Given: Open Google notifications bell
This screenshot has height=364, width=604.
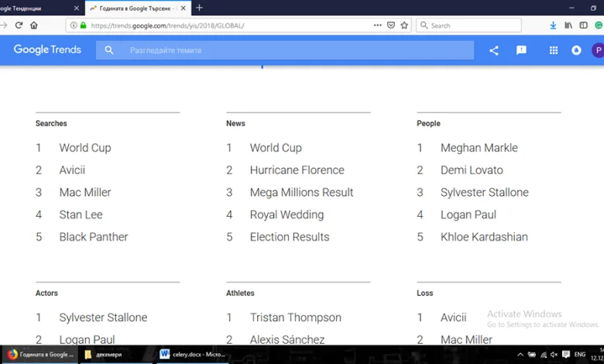Looking at the screenshot, I should (576, 50).
